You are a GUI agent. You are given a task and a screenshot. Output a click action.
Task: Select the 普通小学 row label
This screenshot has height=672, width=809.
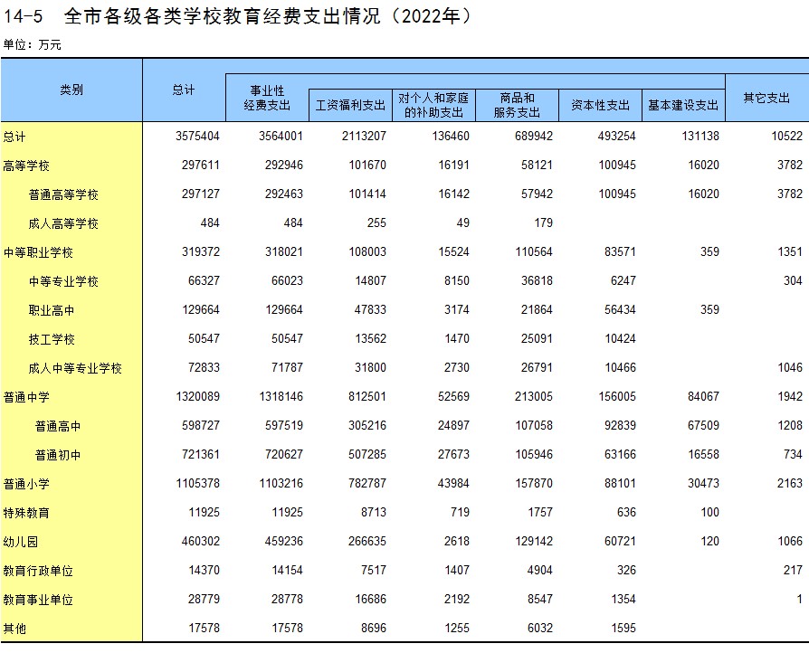coord(26,484)
